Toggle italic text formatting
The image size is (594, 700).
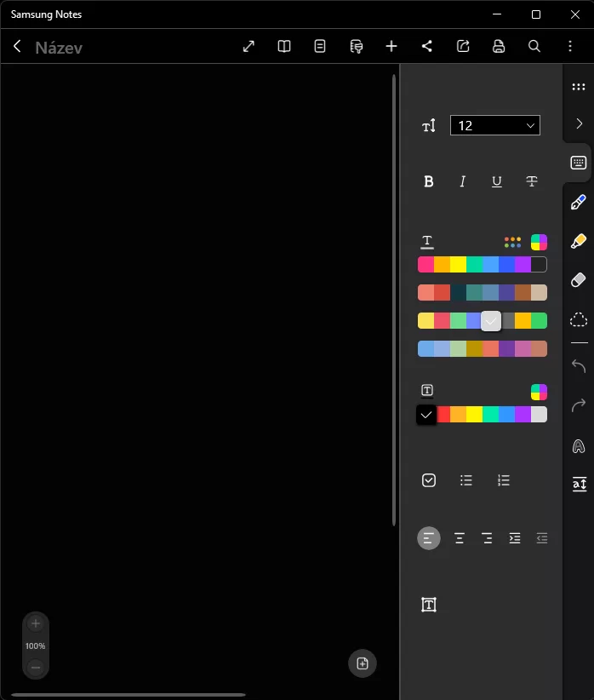coord(463,181)
